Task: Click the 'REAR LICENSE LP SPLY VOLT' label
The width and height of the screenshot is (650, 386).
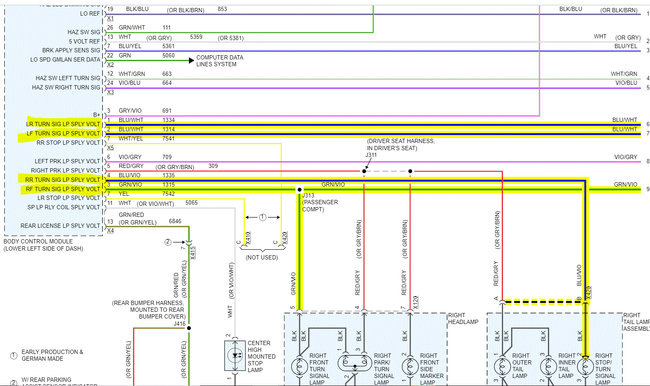Action: point(60,226)
